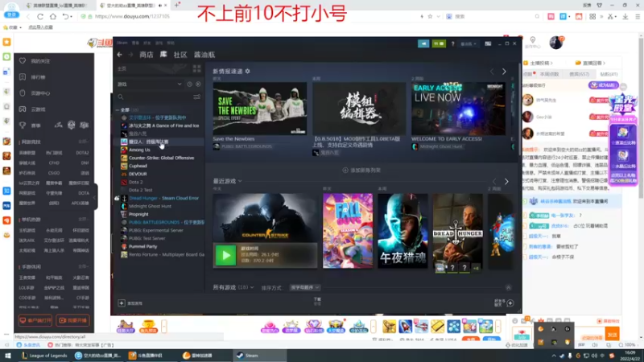Open the 社区 community tab

(x=180, y=55)
